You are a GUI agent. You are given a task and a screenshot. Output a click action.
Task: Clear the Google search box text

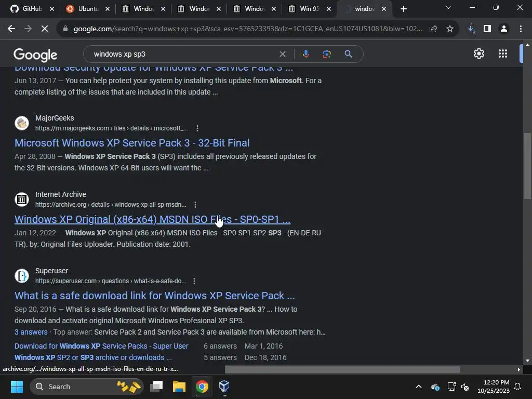[282, 54]
